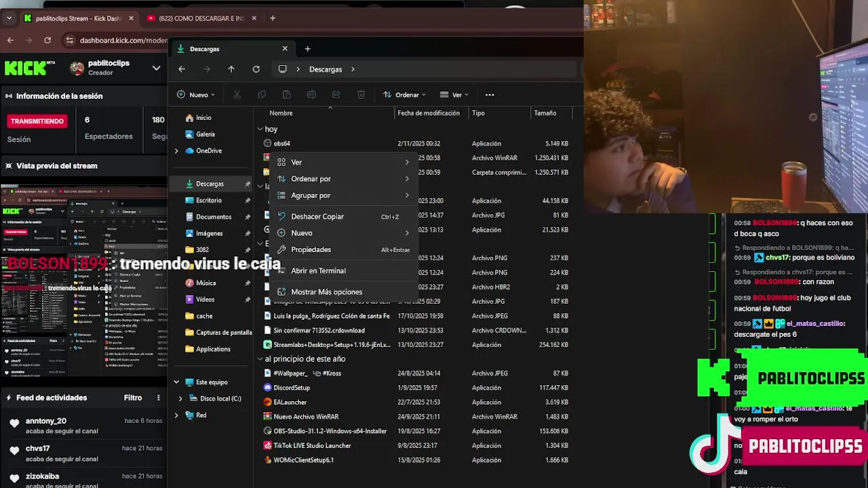This screenshot has height=488, width=868.
Task: Open the Feed de actividades three-dots menu
Action: point(159,398)
